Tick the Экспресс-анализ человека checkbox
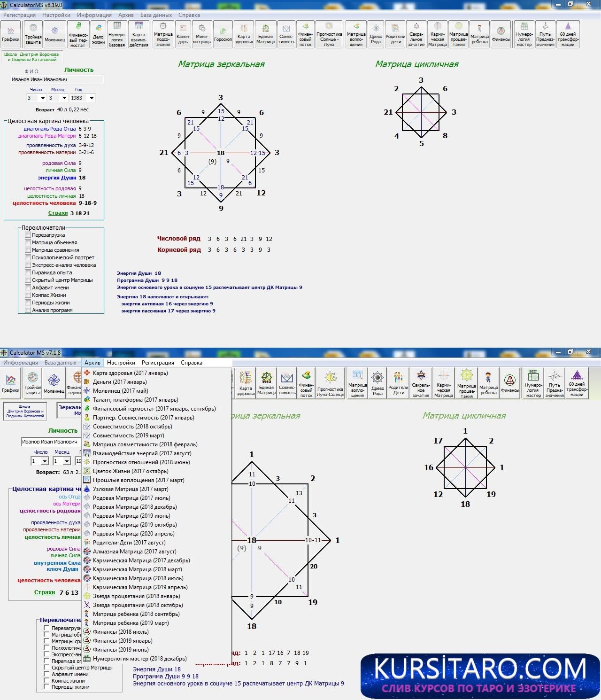The image size is (601, 700). coord(28,265)
